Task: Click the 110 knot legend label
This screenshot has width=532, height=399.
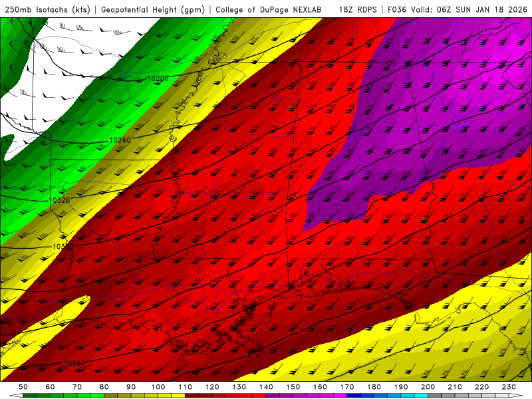Action: tap(186, 387)
